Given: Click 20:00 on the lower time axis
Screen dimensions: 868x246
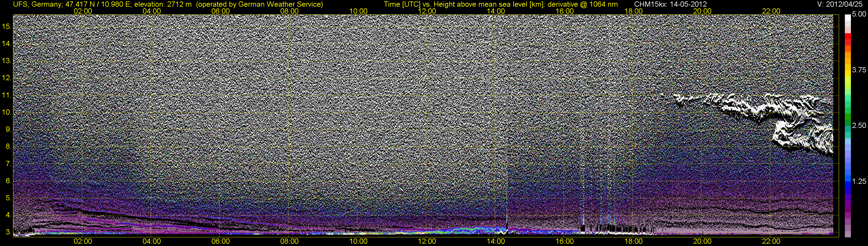Looking at the screenshot, I should [702, 241].
